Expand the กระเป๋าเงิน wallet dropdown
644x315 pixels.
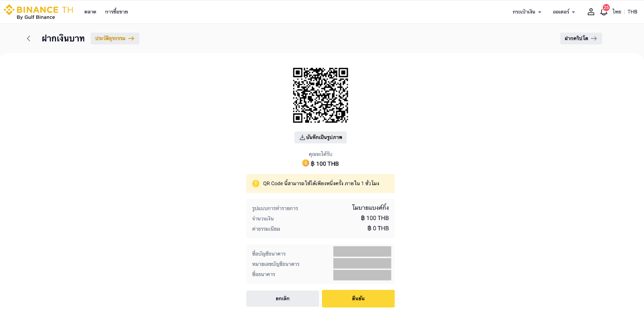coord(526,12)
